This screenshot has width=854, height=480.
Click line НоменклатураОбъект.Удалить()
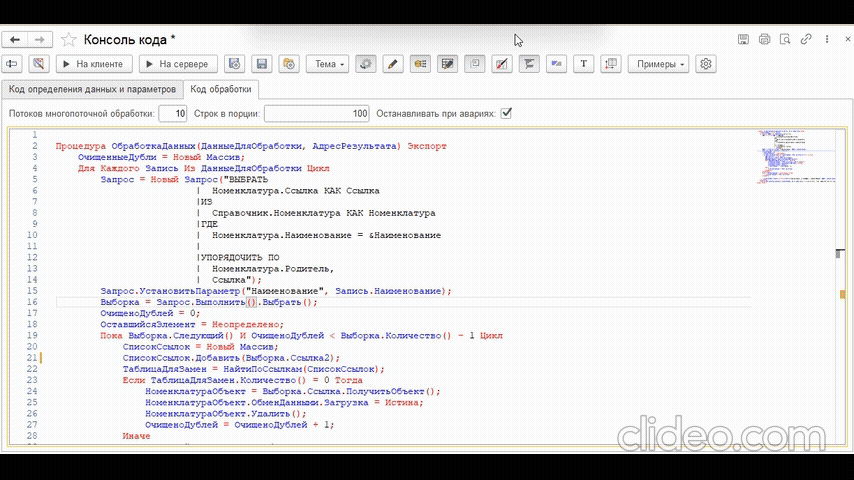point(226,414)
